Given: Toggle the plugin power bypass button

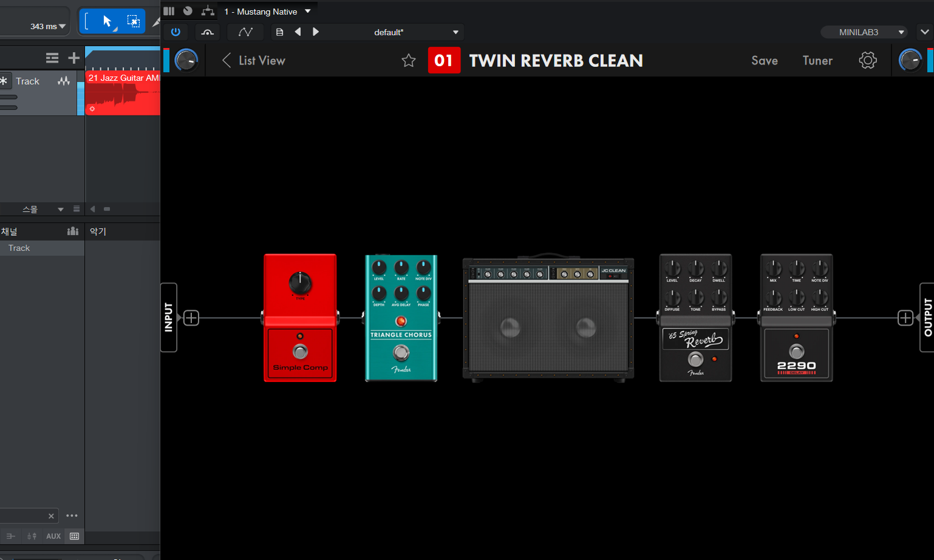Looking at the screenshot, I should point(176,32).
